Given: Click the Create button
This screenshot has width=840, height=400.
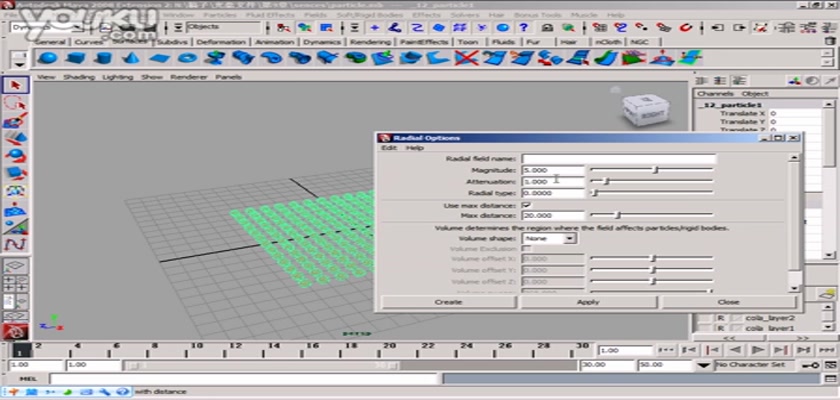Looking at the screenshot, I should tap(448, 301).
